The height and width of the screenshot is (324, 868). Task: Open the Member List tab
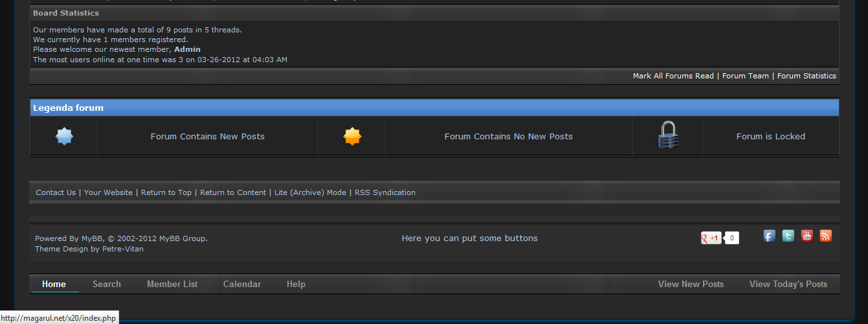pos(172,284)
